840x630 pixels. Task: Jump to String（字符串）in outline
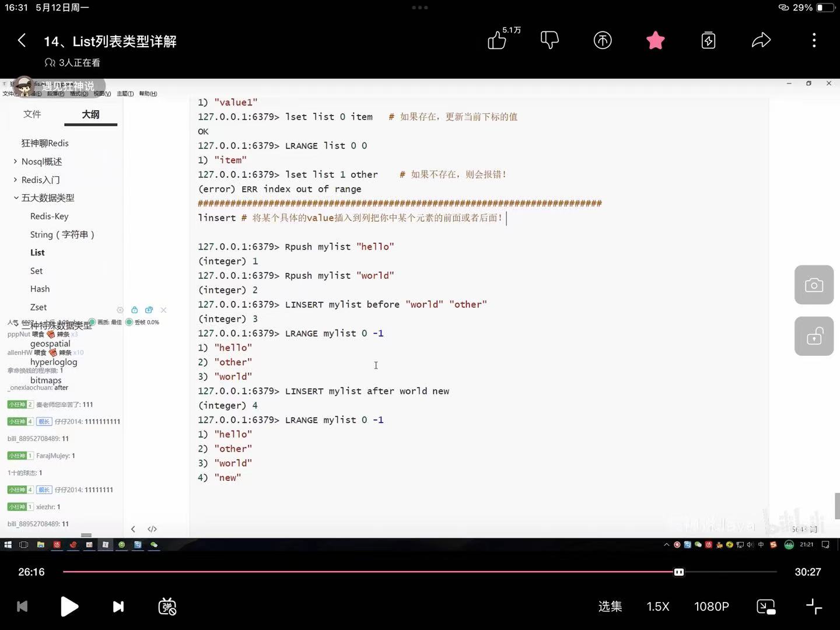(62, 235)
